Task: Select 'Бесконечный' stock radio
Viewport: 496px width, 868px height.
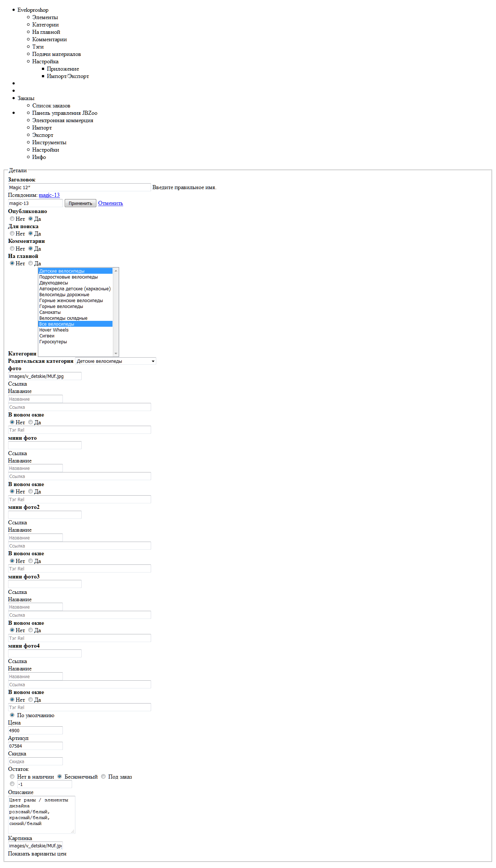Action: (60, 776)
